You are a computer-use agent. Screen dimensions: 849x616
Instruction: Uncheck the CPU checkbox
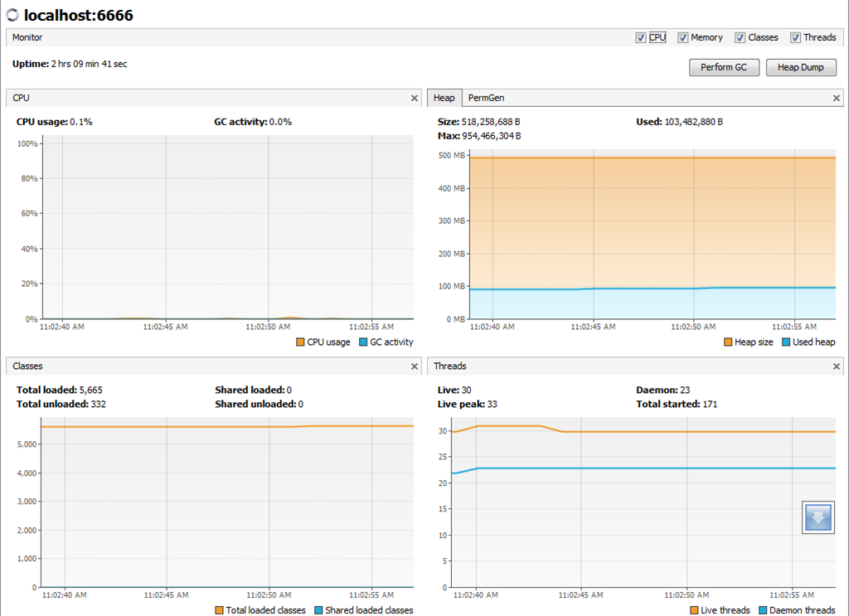tap(641, 37)
